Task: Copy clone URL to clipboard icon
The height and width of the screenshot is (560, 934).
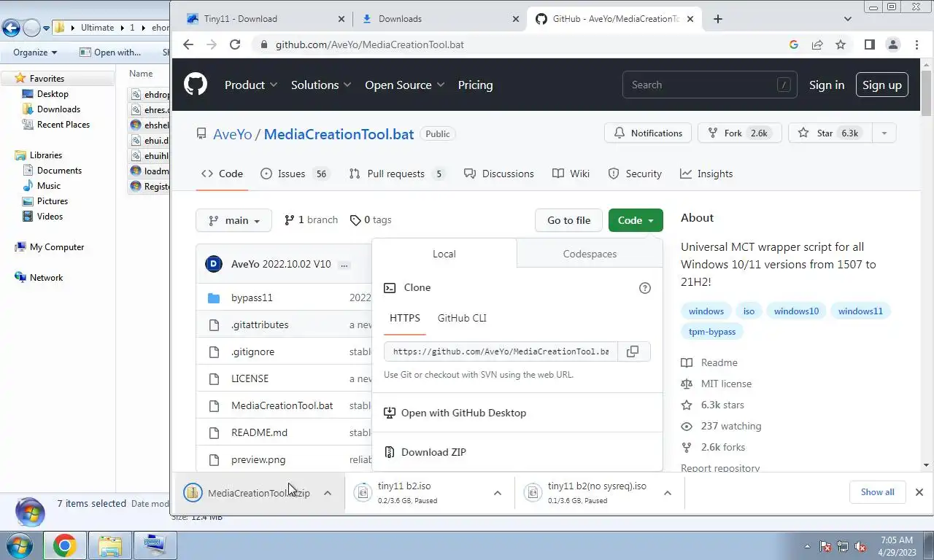Action: tap(633, 351)
